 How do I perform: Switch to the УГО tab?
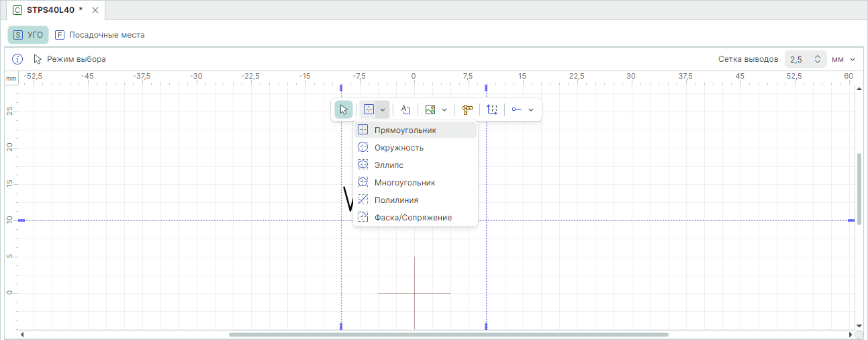click(x=28, y=35)
